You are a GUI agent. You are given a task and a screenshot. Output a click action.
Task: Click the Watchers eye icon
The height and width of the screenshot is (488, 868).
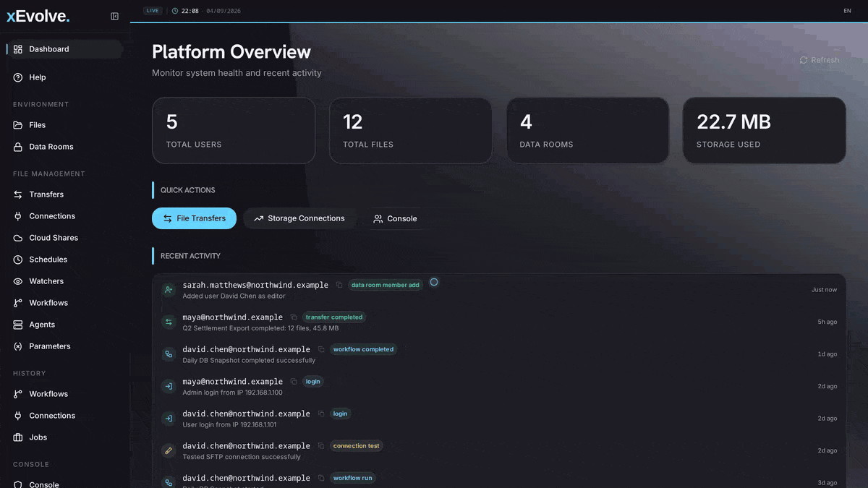(18, 281)
